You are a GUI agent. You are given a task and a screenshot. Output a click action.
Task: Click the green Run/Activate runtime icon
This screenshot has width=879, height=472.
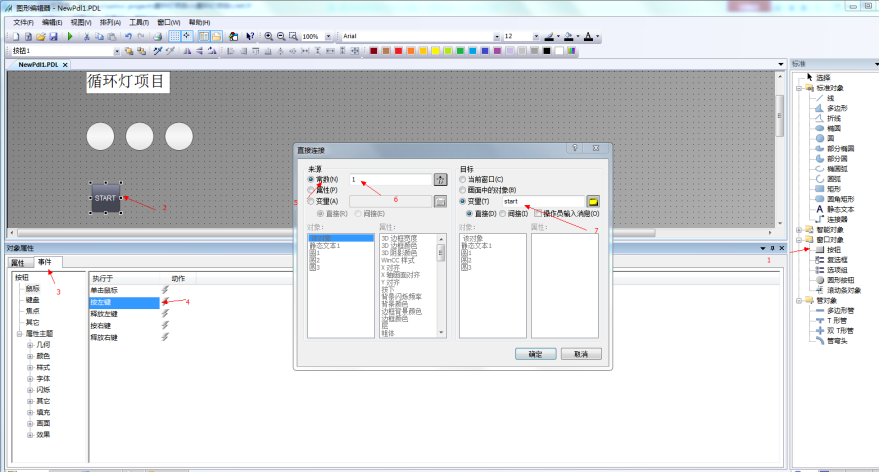[x=69, y=36]
